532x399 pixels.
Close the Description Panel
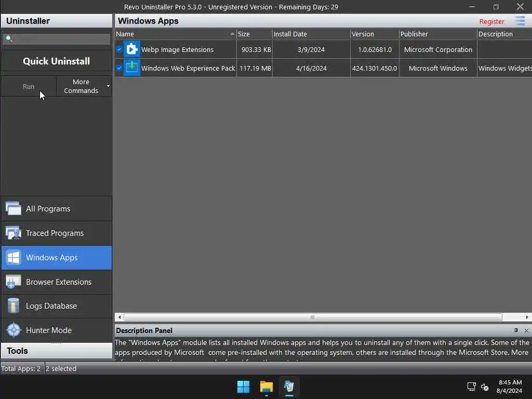526,330
